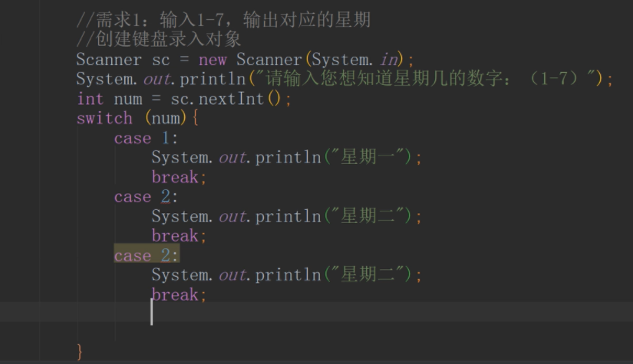The image size is (633, 364).
Task: Click the "//创建键盘录入对象" comment
Action: (x=159, y=38)
